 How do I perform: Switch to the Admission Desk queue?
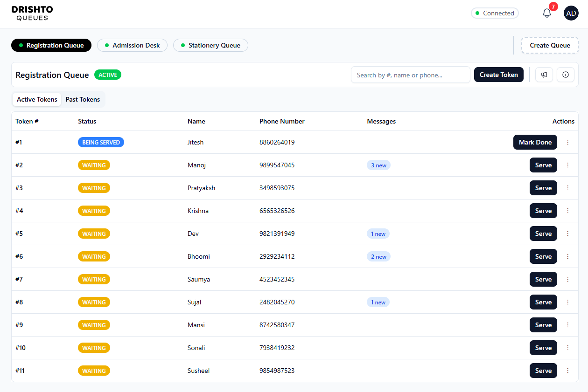click(132, 45)
